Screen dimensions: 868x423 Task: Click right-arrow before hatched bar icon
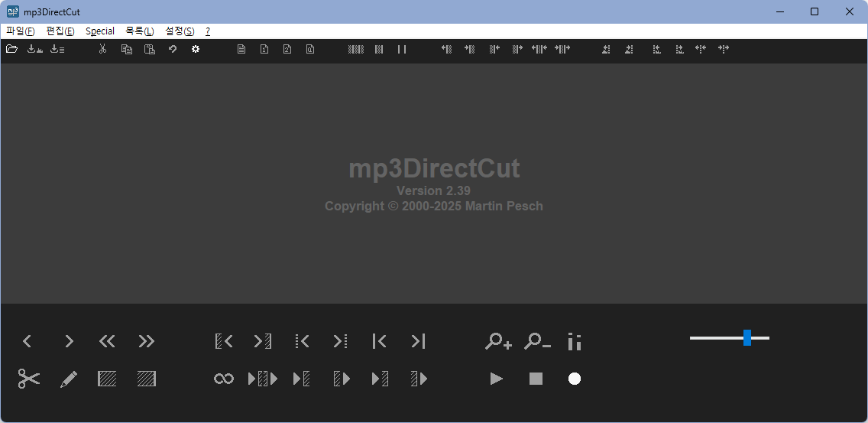coord(469,50)
